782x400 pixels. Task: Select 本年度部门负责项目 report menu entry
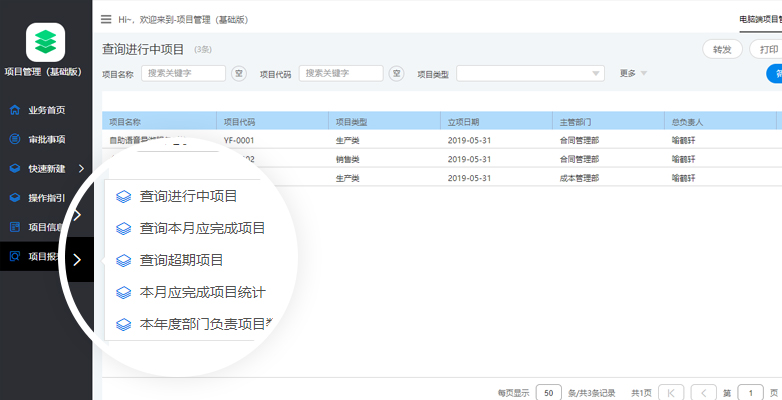coord(202,324)
